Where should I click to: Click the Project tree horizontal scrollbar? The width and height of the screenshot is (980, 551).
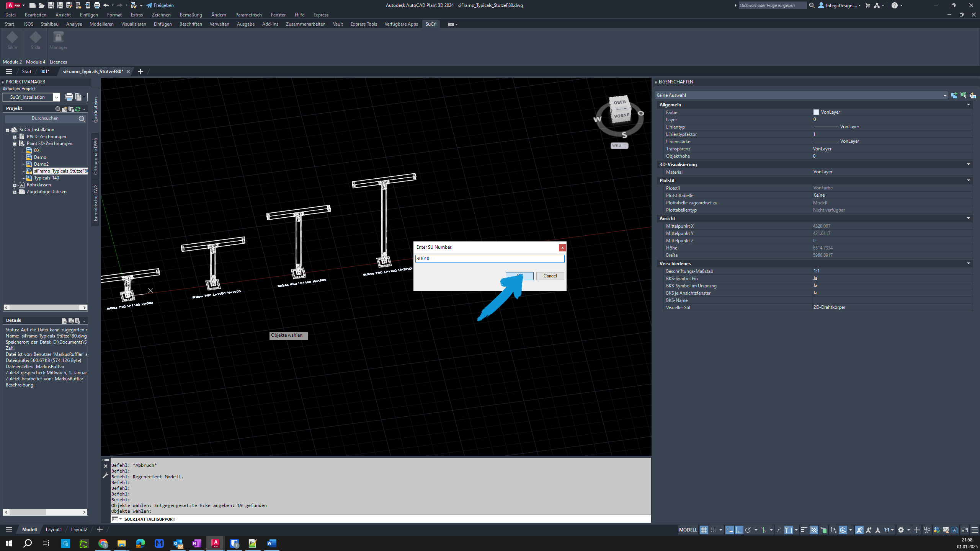(46, 308)
